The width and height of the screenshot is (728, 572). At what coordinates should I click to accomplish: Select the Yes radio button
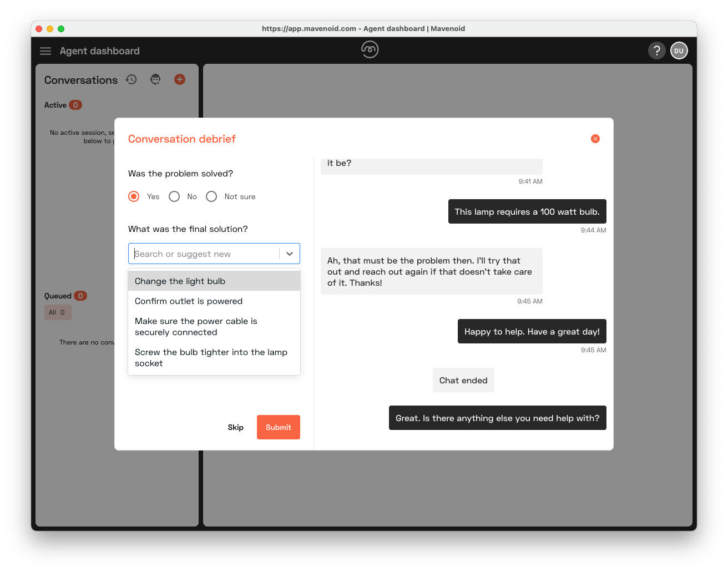[x=134, y=197]
